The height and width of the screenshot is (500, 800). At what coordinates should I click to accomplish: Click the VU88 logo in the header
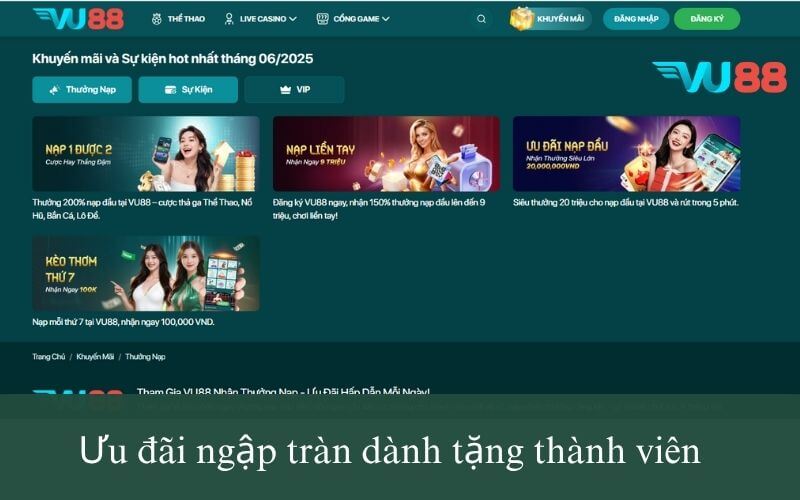(x=78, y=18)
